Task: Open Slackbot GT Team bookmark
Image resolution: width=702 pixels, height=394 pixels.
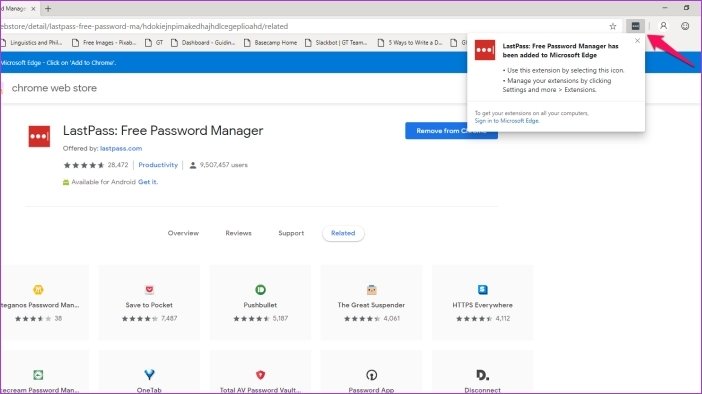Action: (336, 43)
